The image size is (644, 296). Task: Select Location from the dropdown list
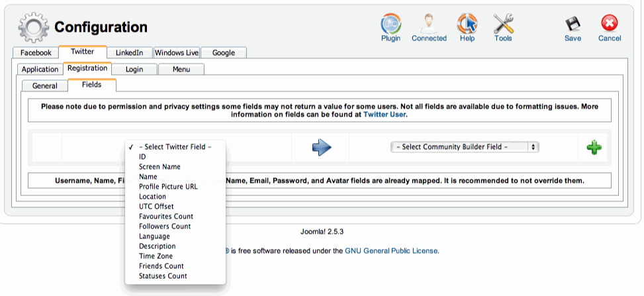click(x=175, y=197)
